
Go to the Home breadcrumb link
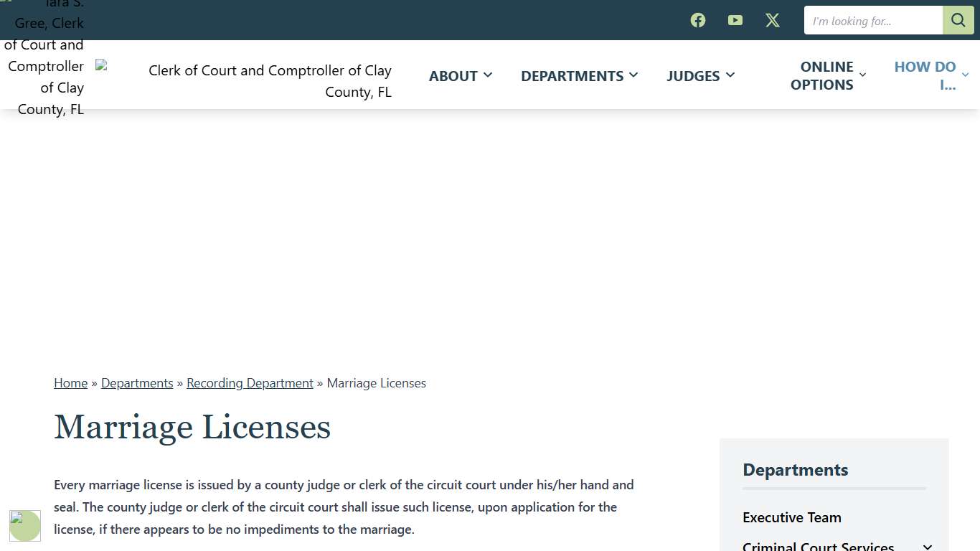click(x=70, y=382)
